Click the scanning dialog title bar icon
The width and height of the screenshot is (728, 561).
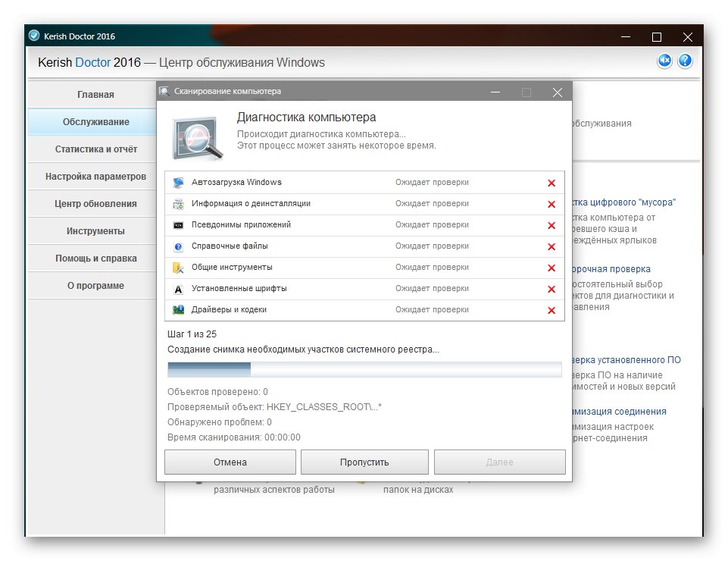[164, 91]
